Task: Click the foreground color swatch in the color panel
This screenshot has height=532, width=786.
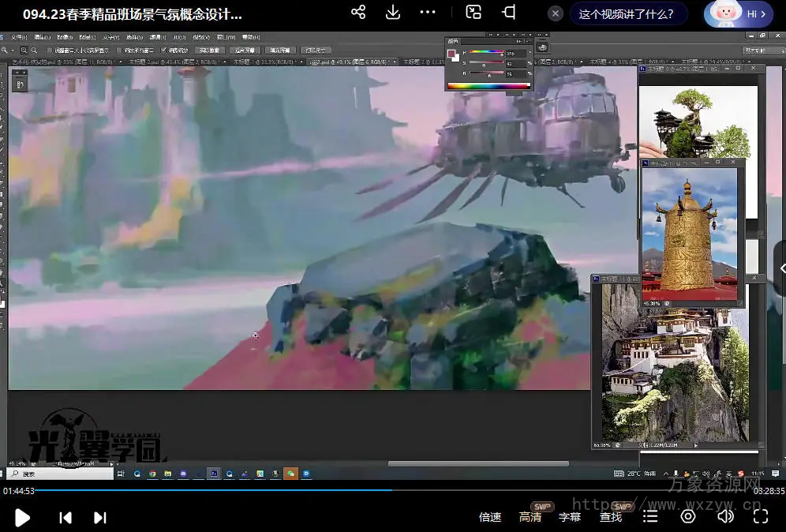Action: [x=452, y=54]
